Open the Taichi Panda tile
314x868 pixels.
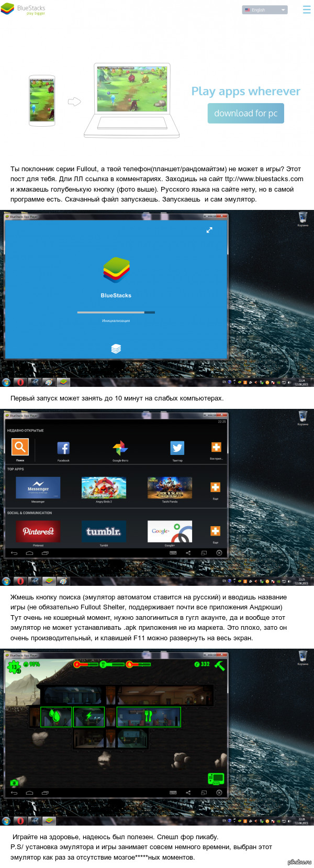pos(170,487)
